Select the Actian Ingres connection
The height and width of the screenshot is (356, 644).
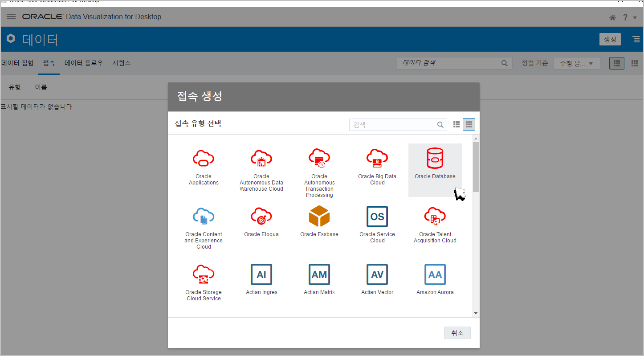click(x=261, y=280)
